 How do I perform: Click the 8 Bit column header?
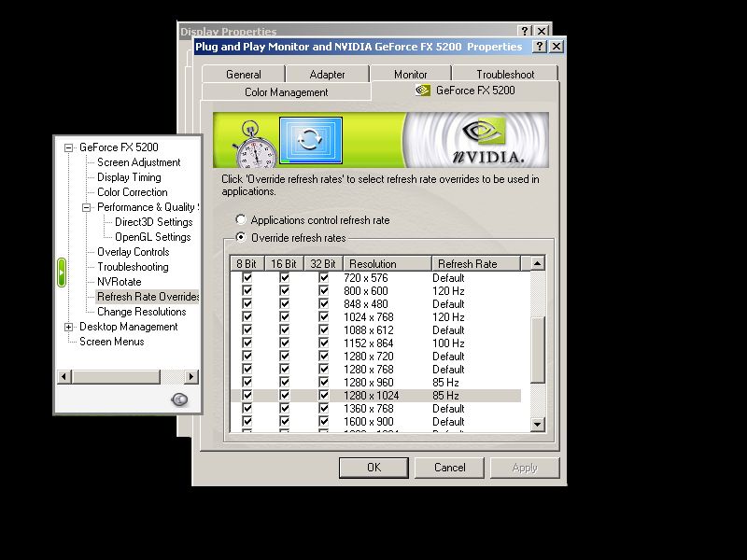[x=247, y=264]
